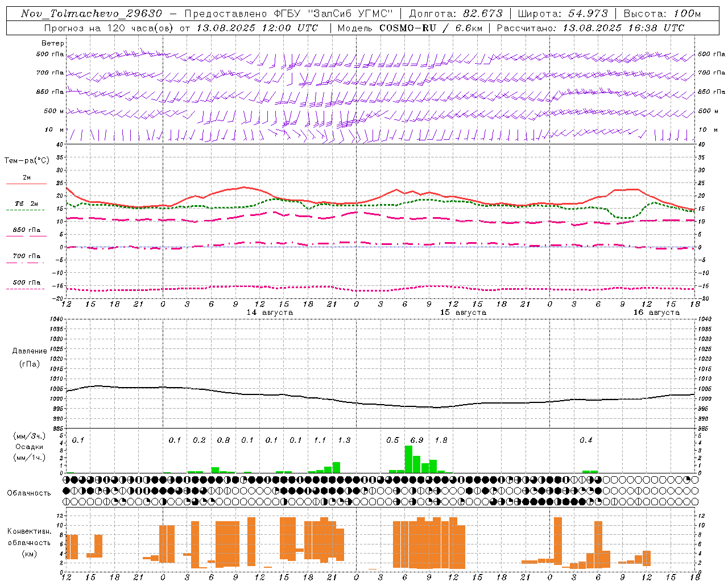Select the Высота: 100м header entry
728x582 pixels.
(x=662, y=14)
